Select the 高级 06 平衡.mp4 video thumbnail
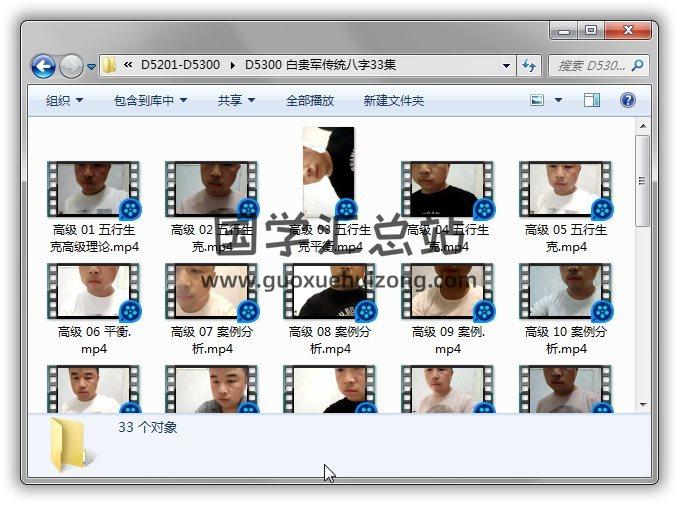This screenshot has height=505, width=679. click(94, 291)
